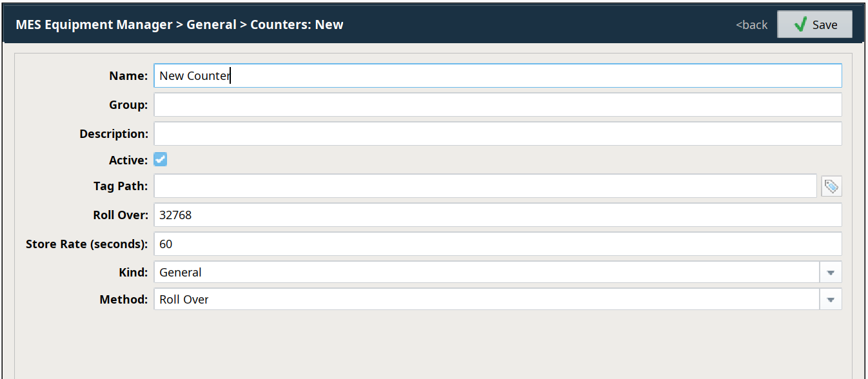
Task: Toggle the Active checkbox
Action: pyautogui.click(x=161, y=159)
